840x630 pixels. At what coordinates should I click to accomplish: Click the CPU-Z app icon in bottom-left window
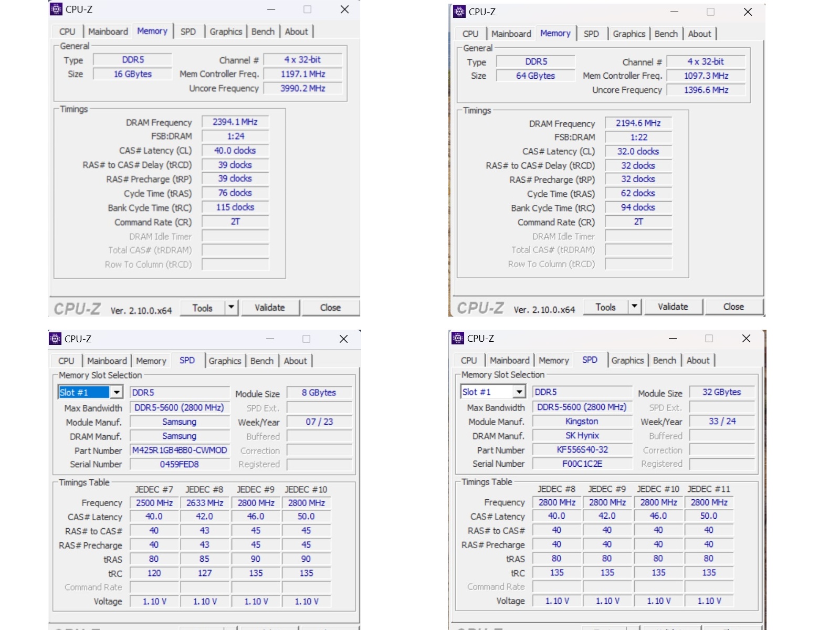(x=55, y=338)
